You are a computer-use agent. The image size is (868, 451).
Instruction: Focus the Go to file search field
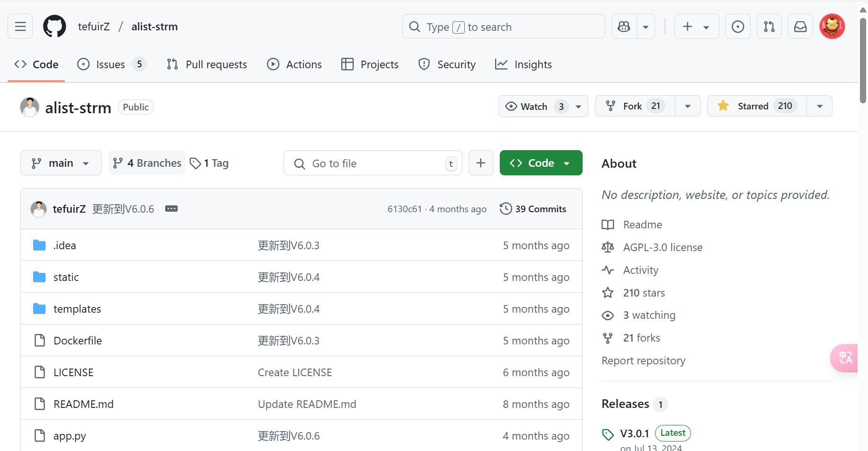[x=373, y=163]
